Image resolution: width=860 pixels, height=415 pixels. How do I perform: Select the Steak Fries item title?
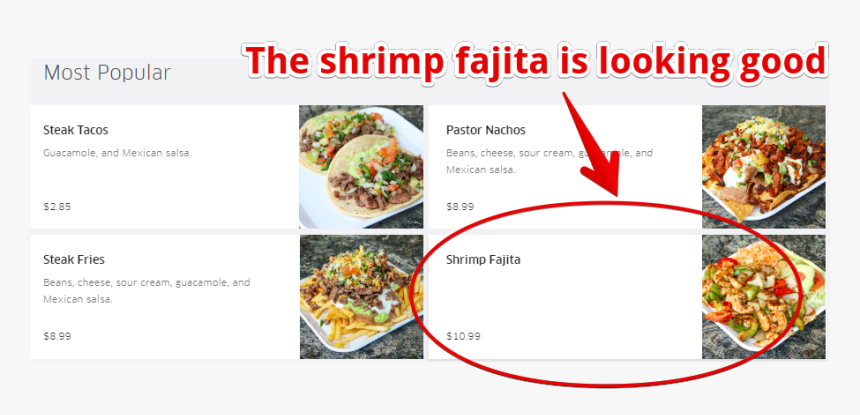[x=74, y=259]
